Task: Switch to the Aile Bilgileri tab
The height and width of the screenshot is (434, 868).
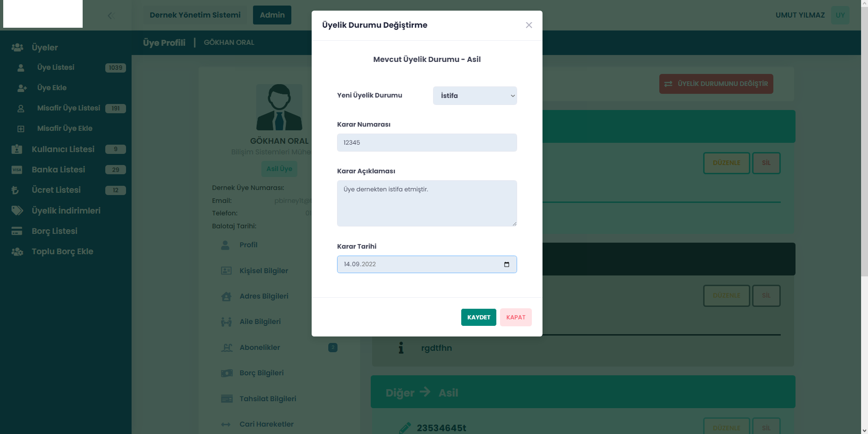Action: click(x=260, y=322)
